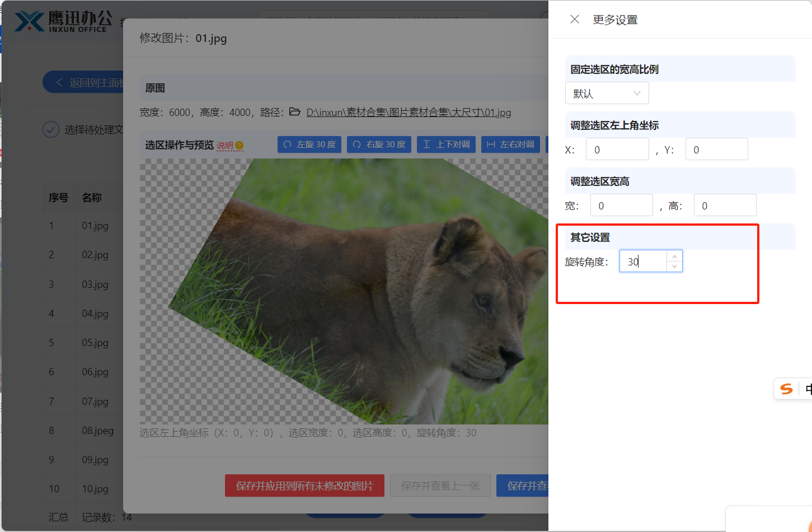Click the 返回到主面板 back button
This screenshot has width=812, height=532.
pyautogui.click(x=84, y=83)
